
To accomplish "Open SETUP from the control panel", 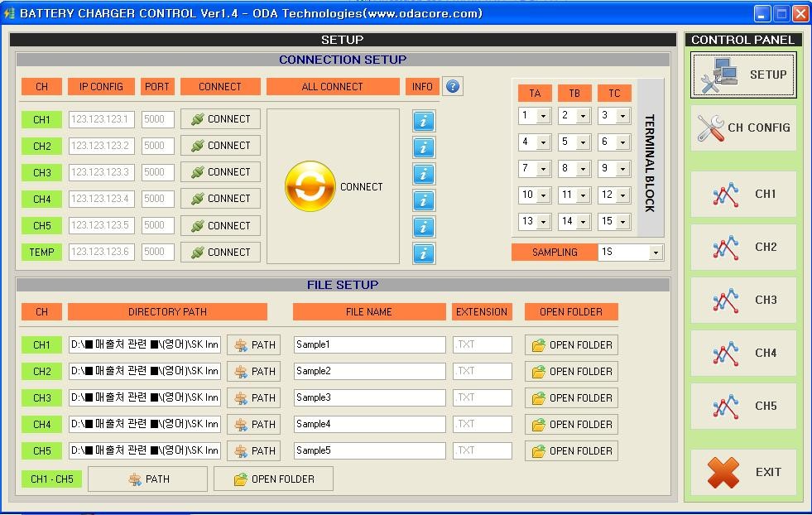I will pos(742,75).
